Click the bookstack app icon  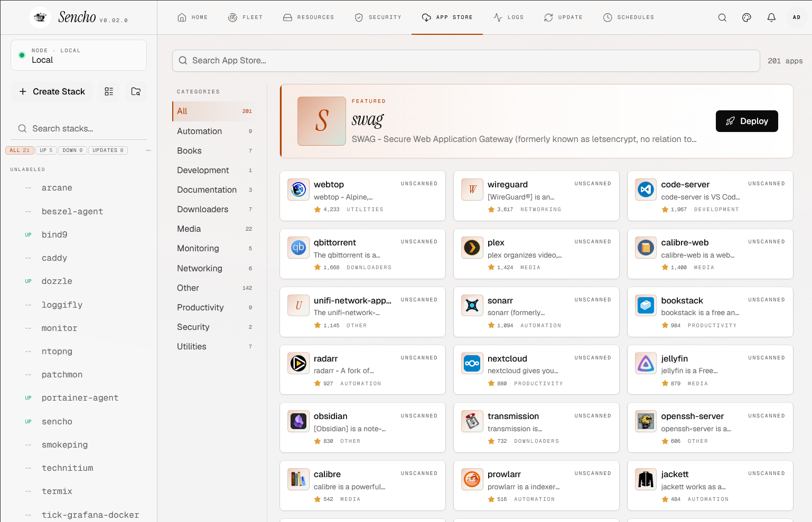tap(646, 305)
